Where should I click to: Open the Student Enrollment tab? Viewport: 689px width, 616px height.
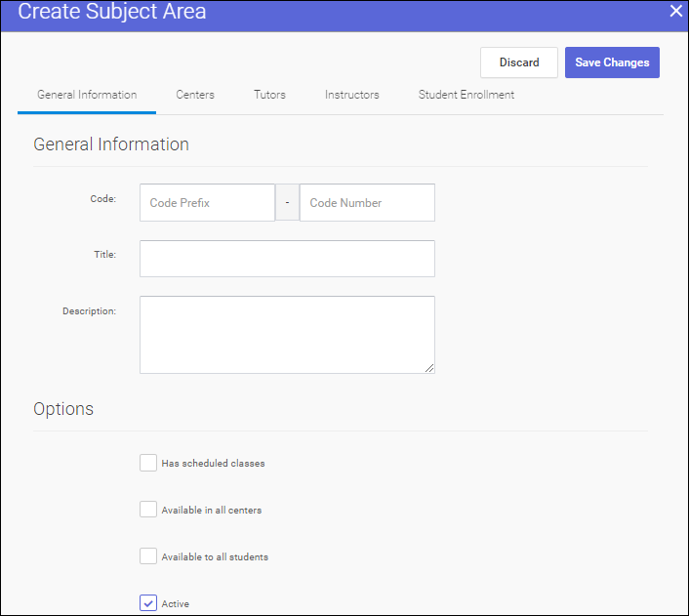pos(466,95)
